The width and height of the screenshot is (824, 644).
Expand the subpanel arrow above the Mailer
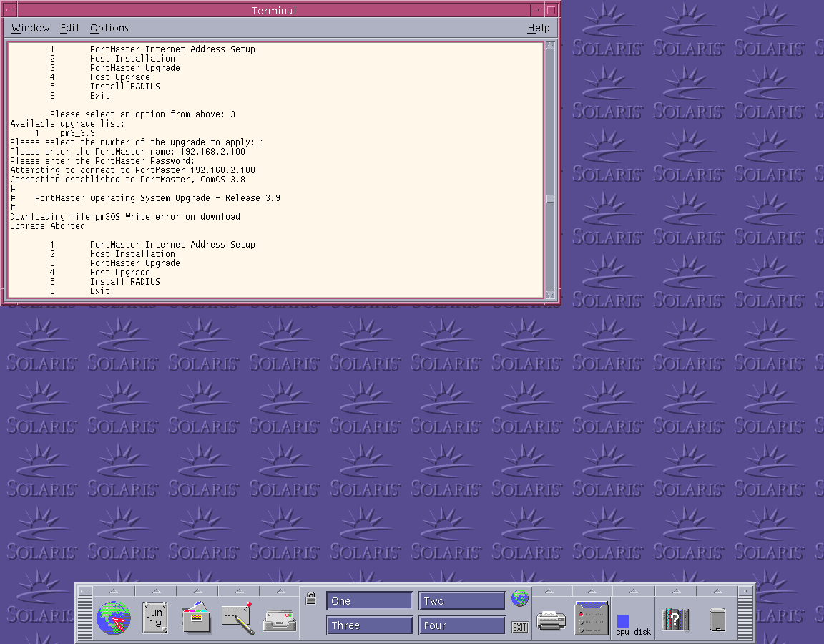280,591
